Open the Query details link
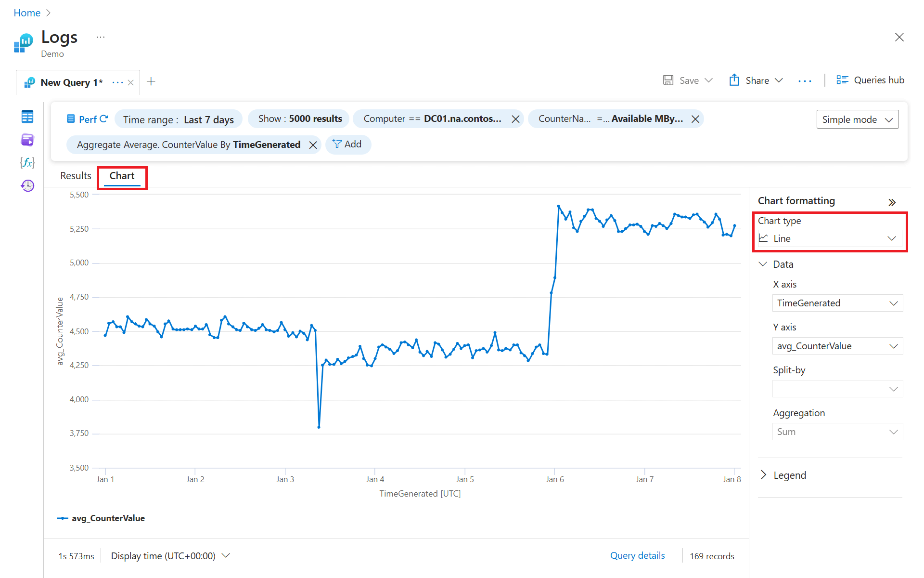924x578 pixels. click(x=637, y=555)
